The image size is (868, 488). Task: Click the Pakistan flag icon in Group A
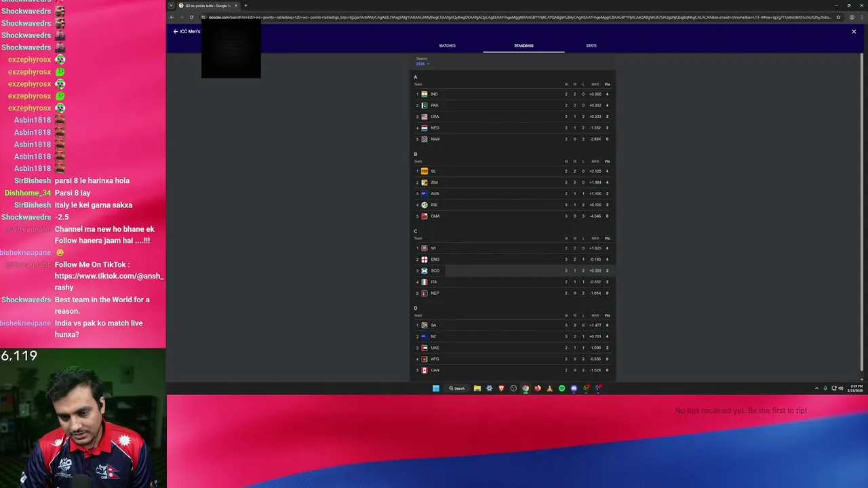point(425,105)
